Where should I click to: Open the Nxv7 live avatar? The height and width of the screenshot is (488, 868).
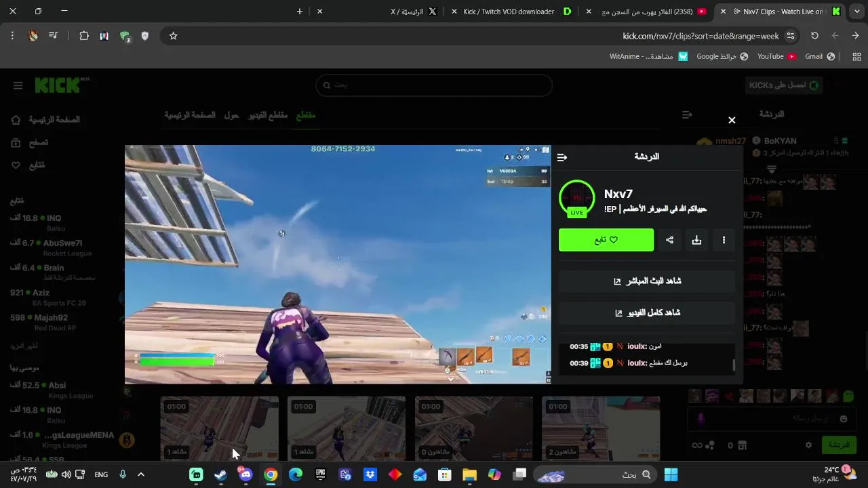(x=576, y=197)
